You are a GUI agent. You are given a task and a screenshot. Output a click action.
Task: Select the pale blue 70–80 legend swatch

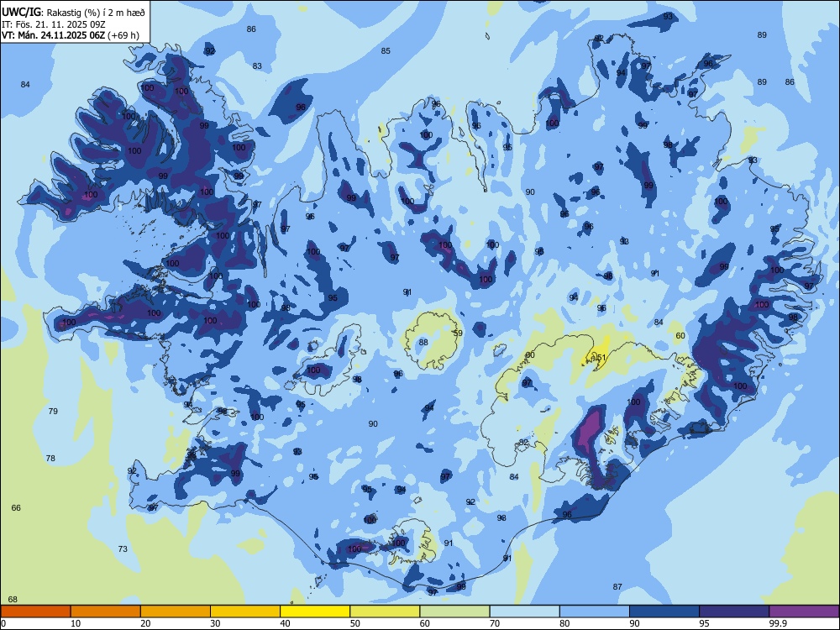tap(525, 612)
